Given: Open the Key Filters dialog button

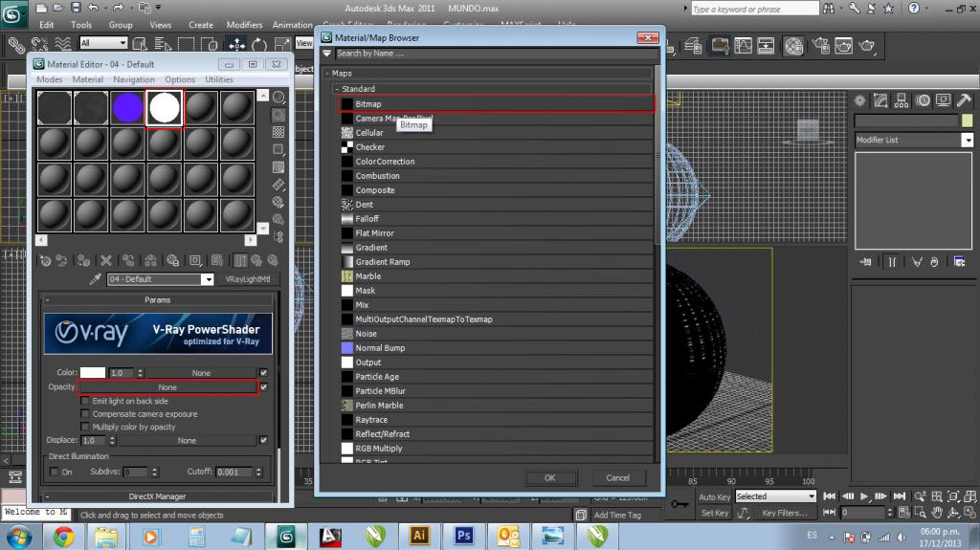Looking at the screenshot, I should pyautogui.click(x=785, y=513).
